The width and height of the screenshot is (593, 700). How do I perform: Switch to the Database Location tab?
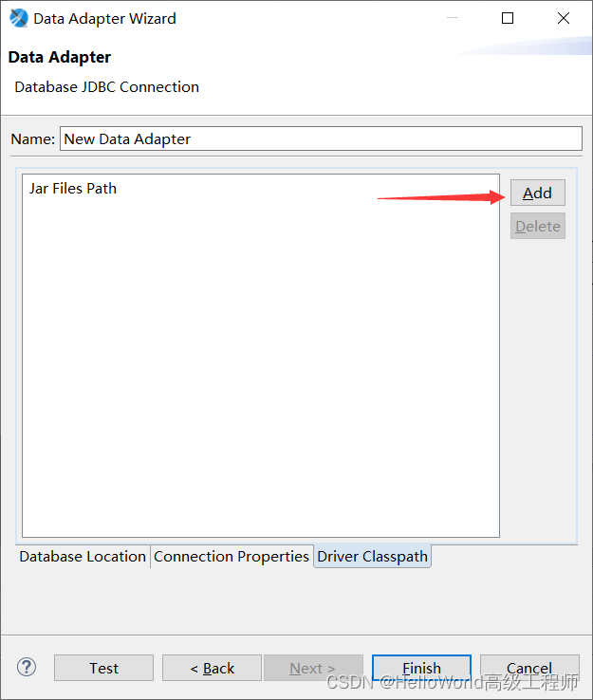click(x=83, y=556)
